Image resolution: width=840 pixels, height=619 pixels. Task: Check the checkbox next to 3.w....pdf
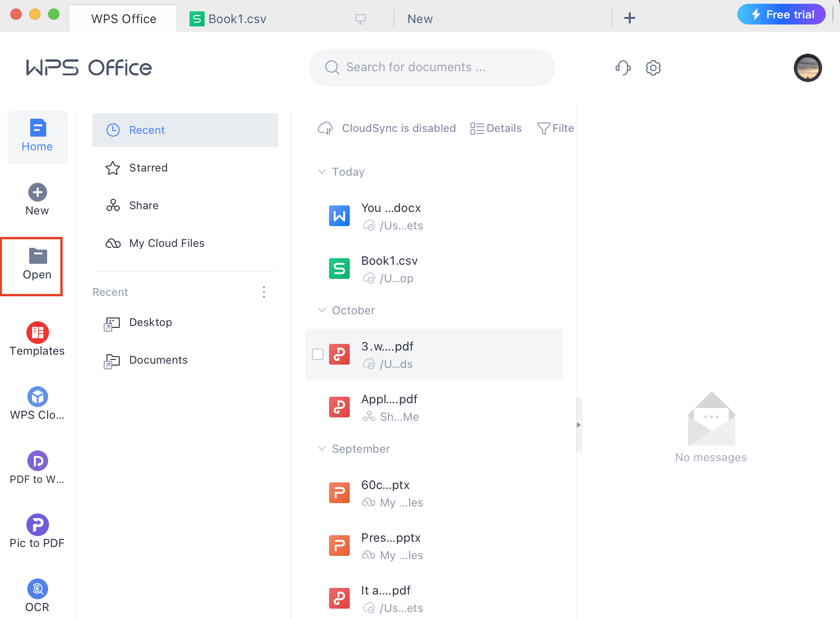pos(318,354)
